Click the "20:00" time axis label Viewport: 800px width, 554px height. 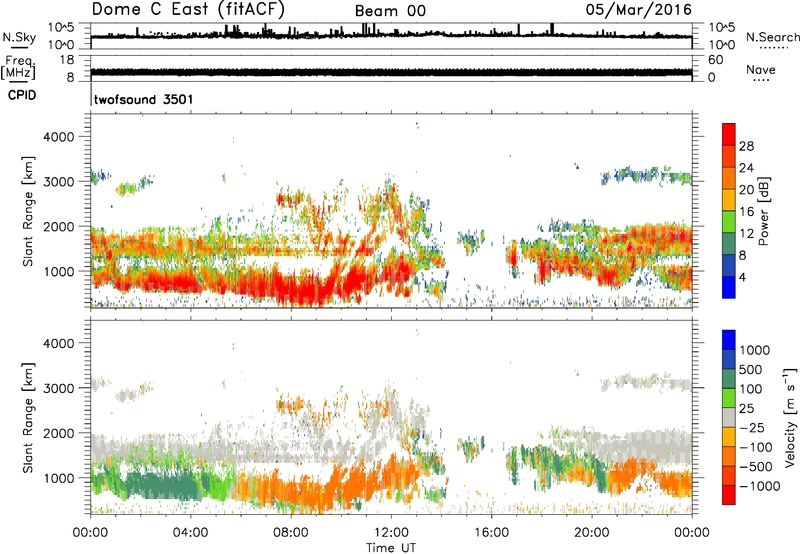[x=591, y=533]
